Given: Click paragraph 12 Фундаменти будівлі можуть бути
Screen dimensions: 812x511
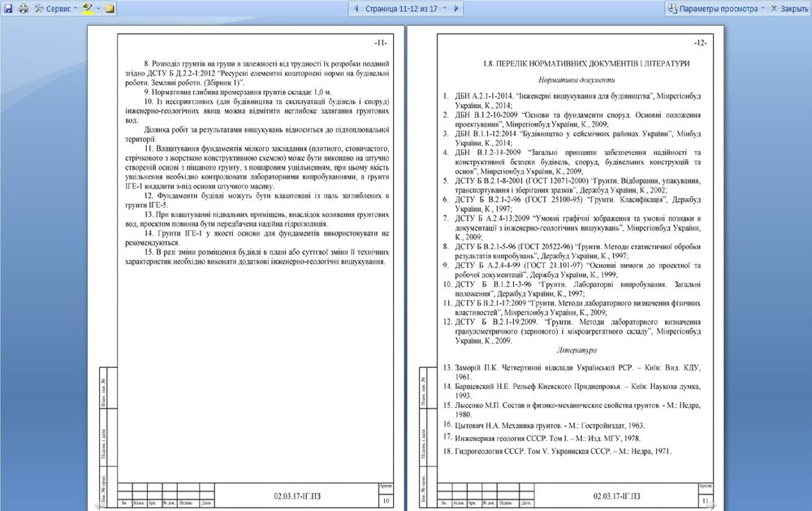Looking at the screenshot, I should click(x=257, y=200).
